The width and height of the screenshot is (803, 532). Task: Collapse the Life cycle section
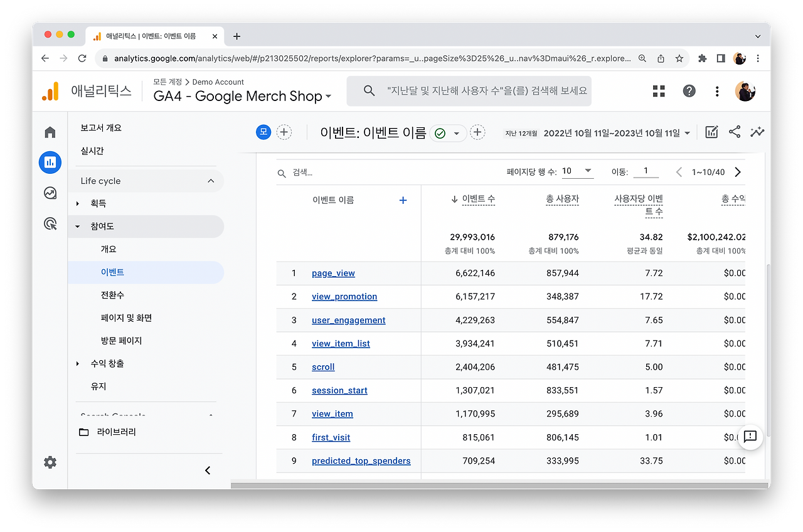click(211, 181)
